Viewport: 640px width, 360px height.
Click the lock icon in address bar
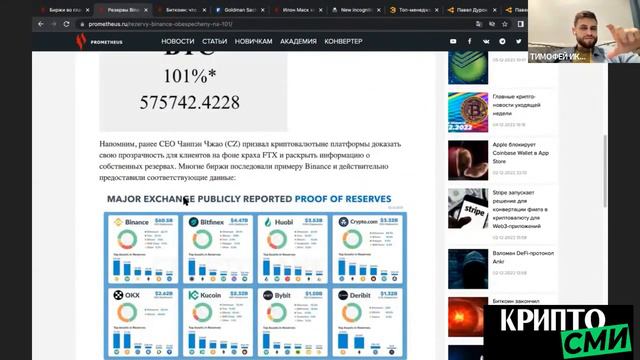tap(82, 24)
